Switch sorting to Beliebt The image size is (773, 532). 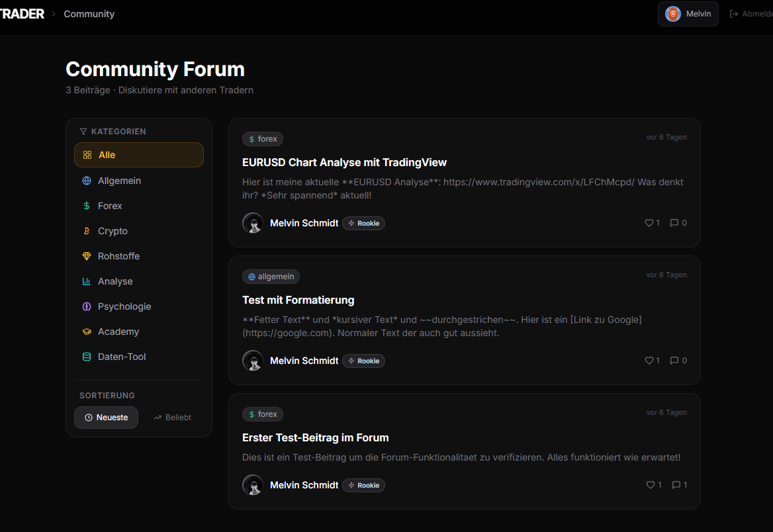pos(172,417)
